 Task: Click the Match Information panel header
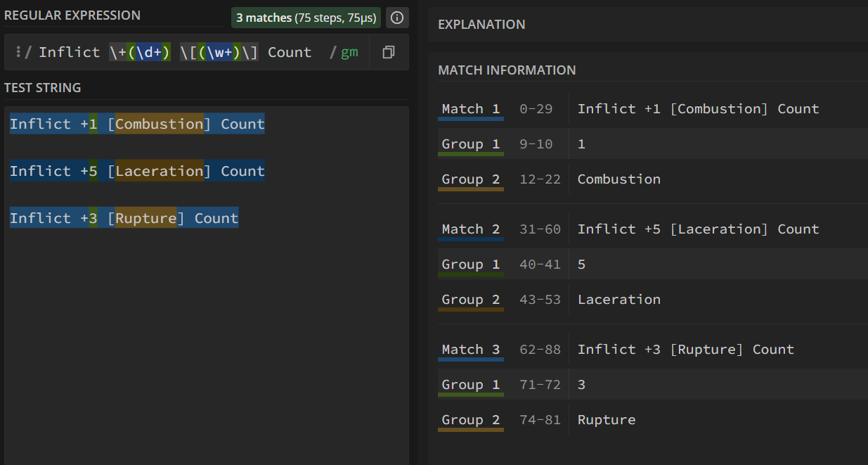(x=507, y=70)
